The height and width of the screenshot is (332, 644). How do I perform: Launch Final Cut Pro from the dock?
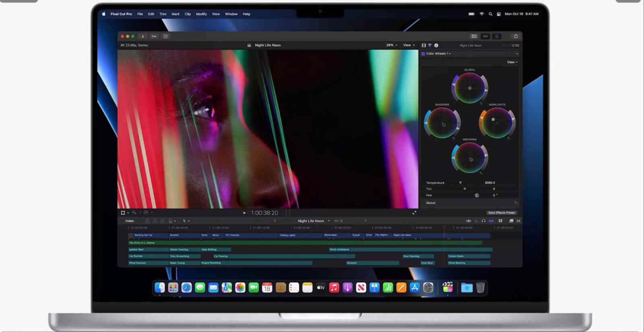tap(448, 287)
